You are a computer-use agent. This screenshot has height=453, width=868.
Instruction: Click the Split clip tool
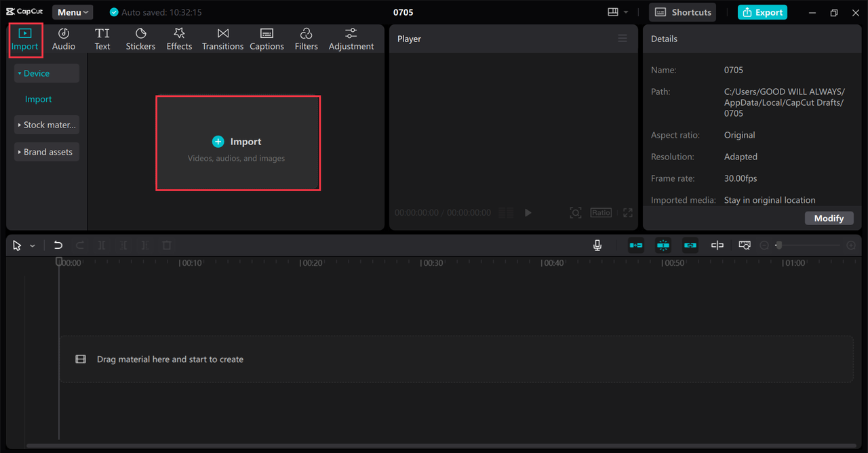(x=102, y=245)
